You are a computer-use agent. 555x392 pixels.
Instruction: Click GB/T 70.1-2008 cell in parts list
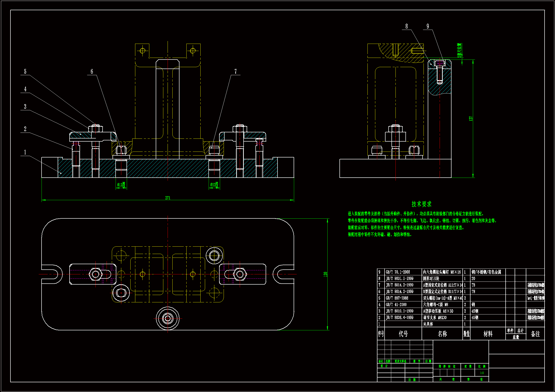398,272
